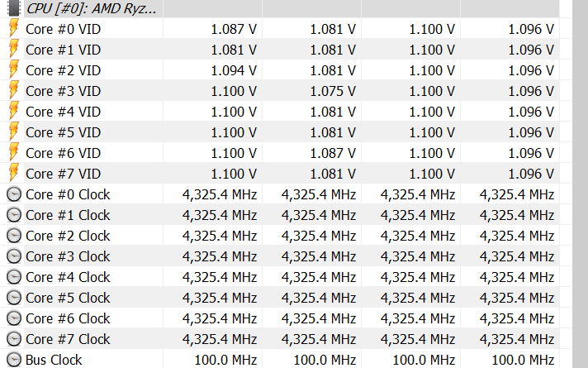Click clock icon beside Core #7 Clock
Viewport: 588px width, 368px height.
[x=14, y=339]
